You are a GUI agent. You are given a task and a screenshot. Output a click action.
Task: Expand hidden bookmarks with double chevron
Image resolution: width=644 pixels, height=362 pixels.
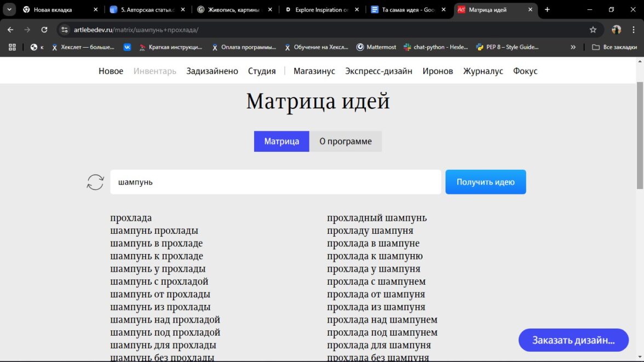[573, 47]
